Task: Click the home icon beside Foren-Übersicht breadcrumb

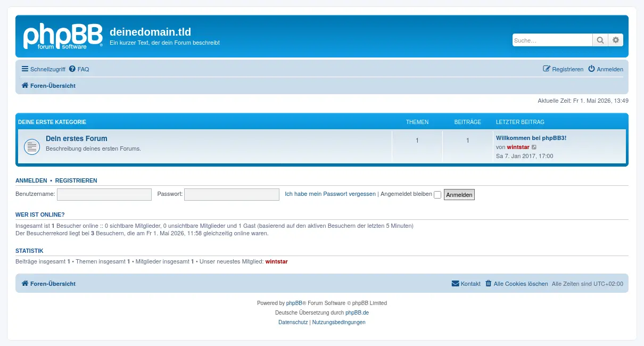Action: (x=24, y=86)
